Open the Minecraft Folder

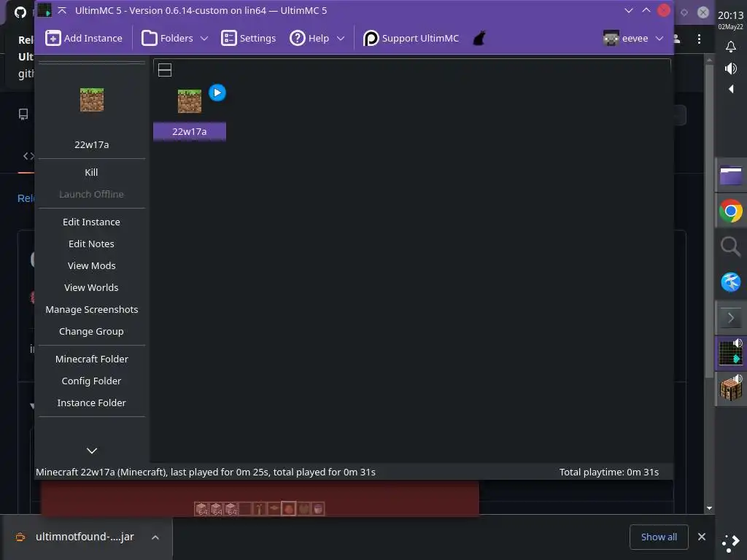(91, 359)
